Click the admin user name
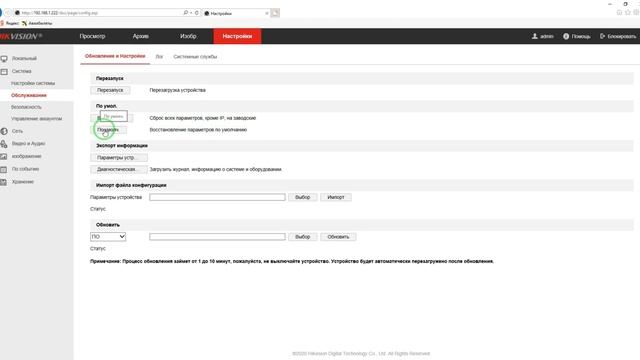The image size is (640, 360). (x=547, y=36)
